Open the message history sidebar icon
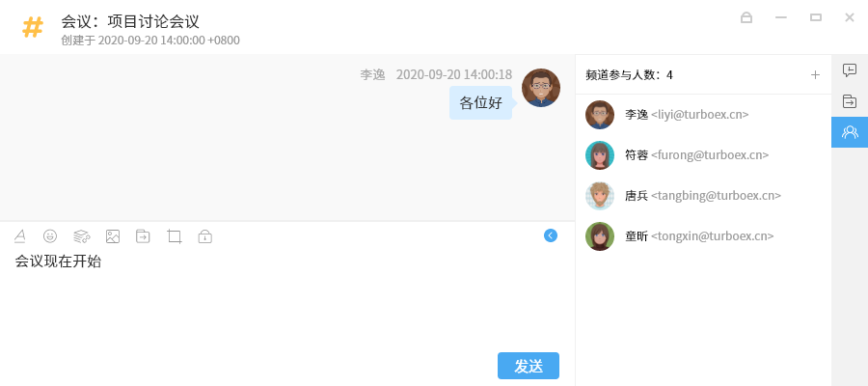The width and height of the screenshot is (868, 386). (x=849, y=70)
